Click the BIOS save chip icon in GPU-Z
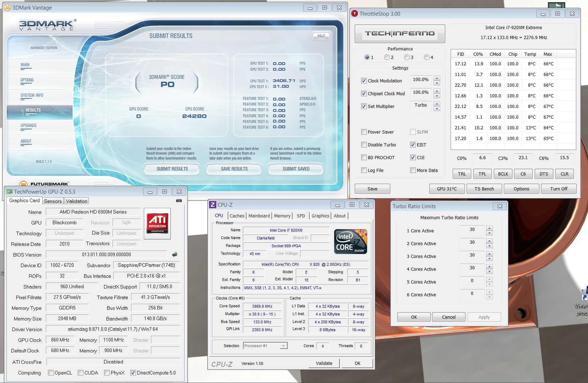588x383 pixels. [174, 254]
